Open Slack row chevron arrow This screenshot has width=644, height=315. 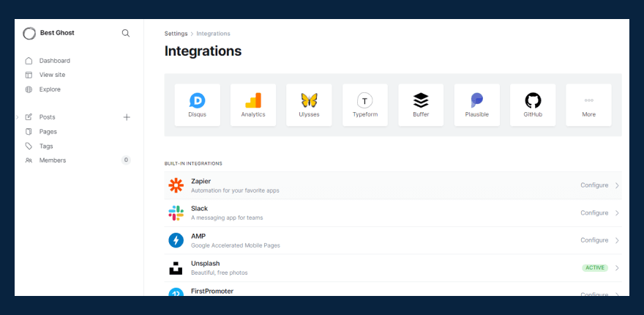click(617, 213)
